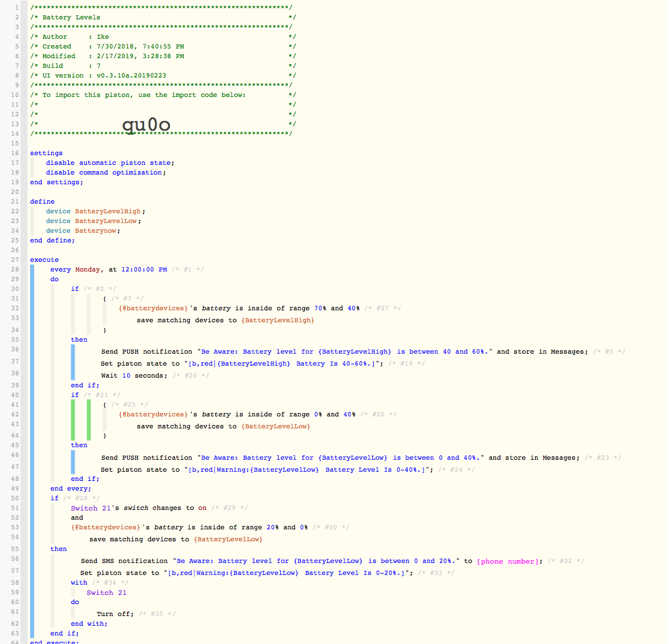Open the "every Monday, at 12:00:00 PM" timer

click(108, 270)
